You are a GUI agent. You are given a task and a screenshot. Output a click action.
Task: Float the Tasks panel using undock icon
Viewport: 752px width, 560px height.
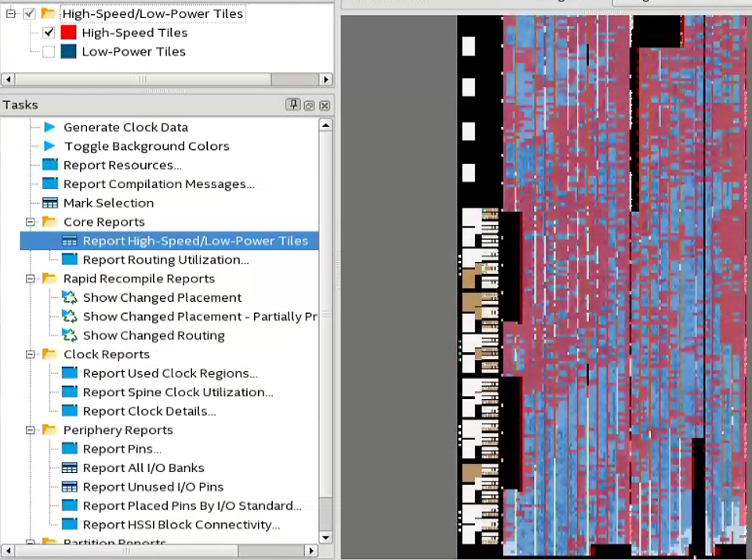[x=309, y=105]
